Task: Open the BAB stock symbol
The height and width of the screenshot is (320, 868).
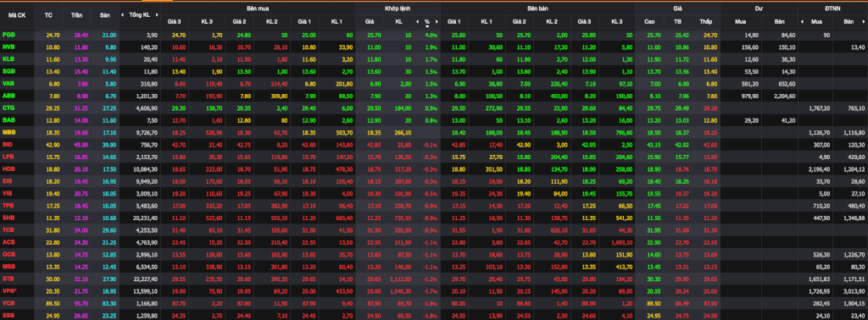Action: click(8, 120)
